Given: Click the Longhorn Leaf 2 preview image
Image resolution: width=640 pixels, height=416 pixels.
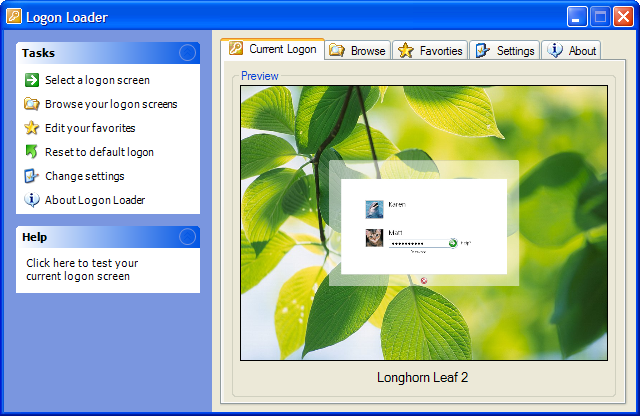Looking at the screenshot, I should [x=424, y=223].
